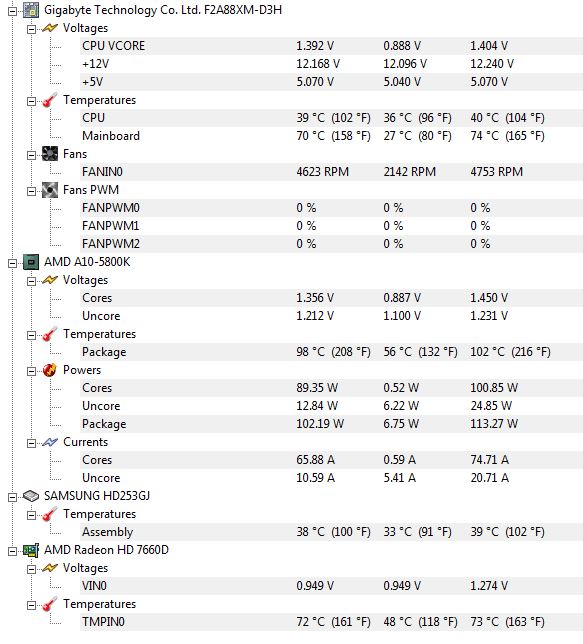This screenshot has width=583, height=644.
Task: Click the lightning Voltages icon under the motherboard
Action: 50,28
